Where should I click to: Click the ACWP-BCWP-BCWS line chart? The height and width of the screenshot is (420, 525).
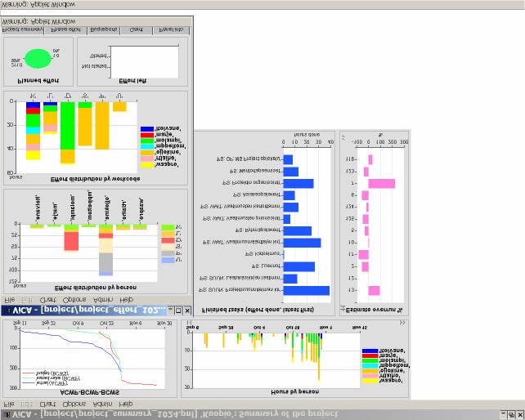point(92,359)
